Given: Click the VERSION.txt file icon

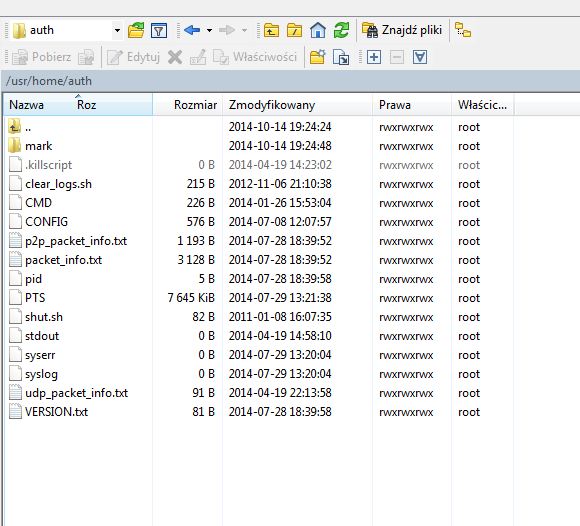Looking at the screenshot, I should [15, 412].
